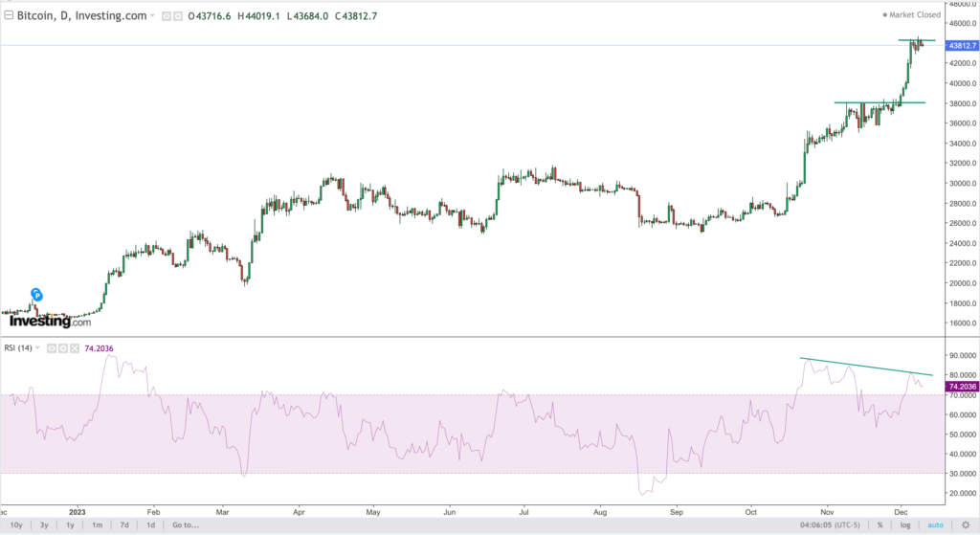Click the timezone clock (UTC-5)
This screenshot has height=535, width=980.
pyautogui.click(x=832, y=524)
